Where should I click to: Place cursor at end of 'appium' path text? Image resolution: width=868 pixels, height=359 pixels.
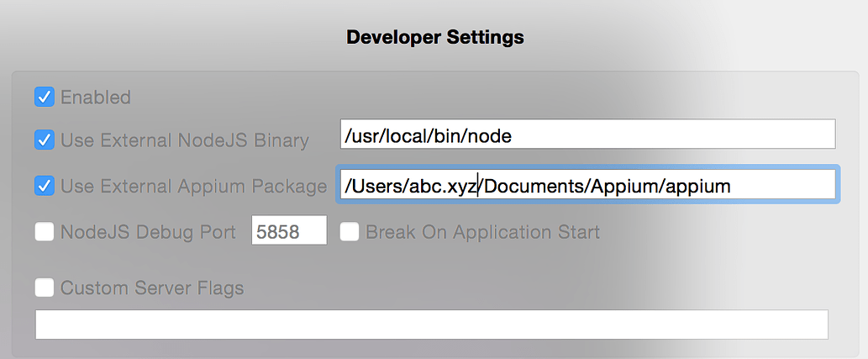[x=731, y=187]
